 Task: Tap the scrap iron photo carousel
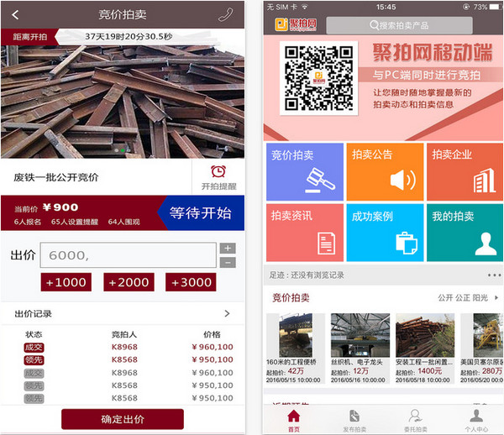pyautogui.click(x=123, y=102)
